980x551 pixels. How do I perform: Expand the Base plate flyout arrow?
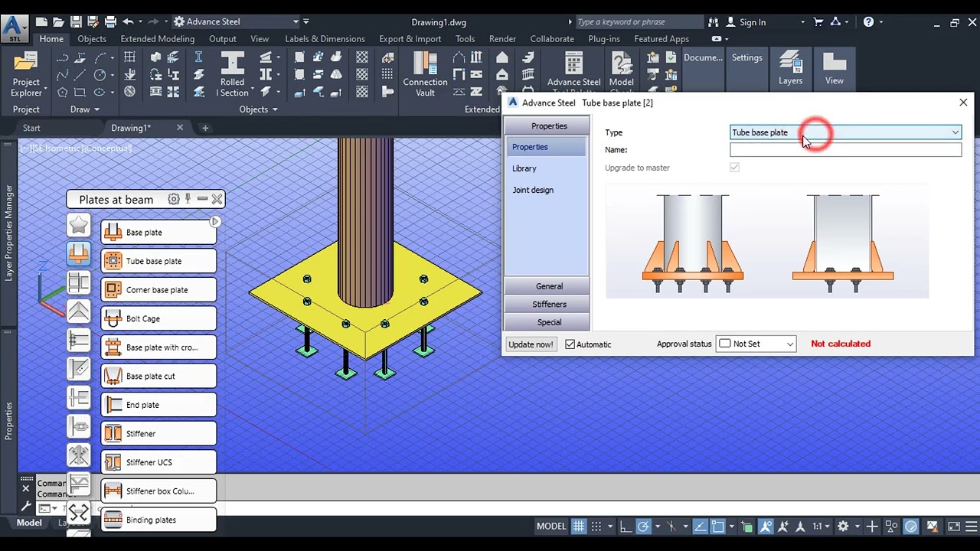(215, 222)
